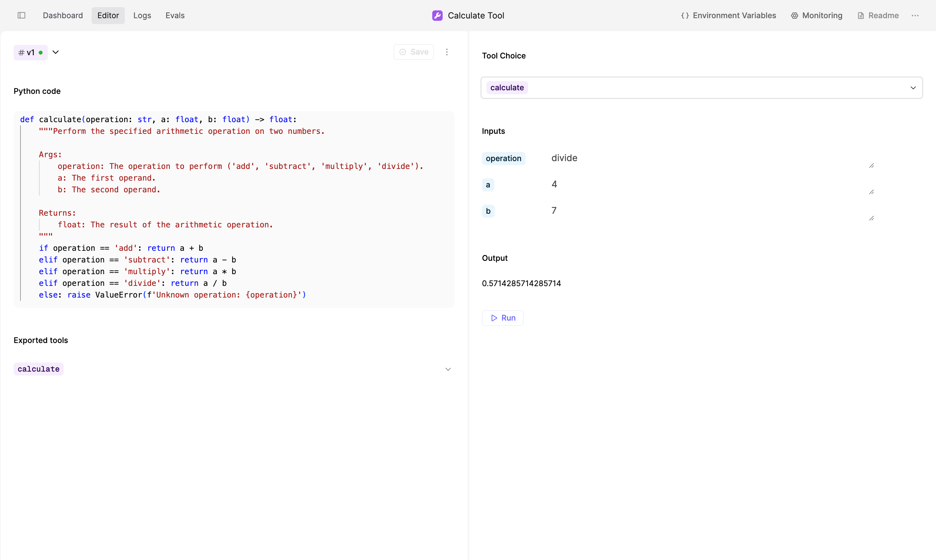Click the v1 version badge
The image size is (936, 560).
click(x=31, y=52)
